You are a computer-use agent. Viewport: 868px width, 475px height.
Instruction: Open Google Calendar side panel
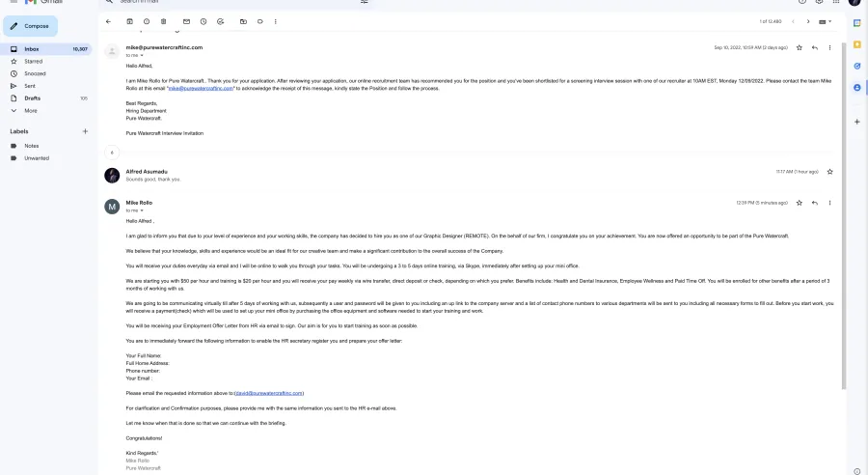tap(857, 23)
